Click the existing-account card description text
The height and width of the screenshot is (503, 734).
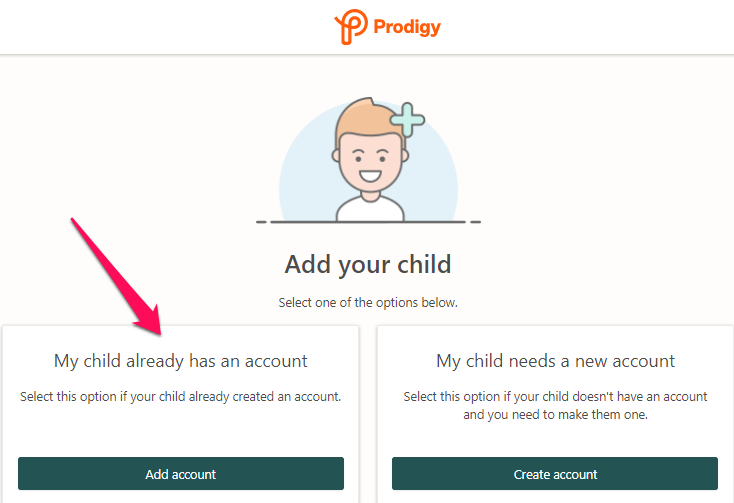(181, 397)
